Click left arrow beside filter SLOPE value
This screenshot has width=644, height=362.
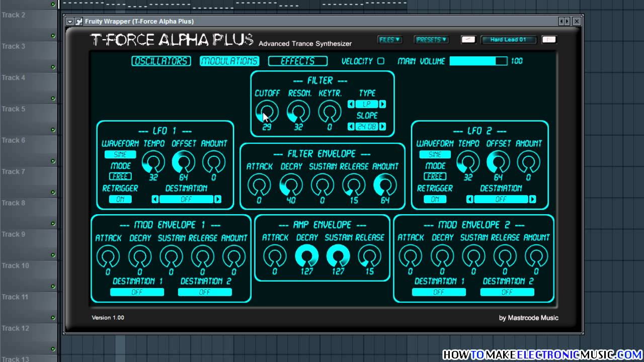tap(351, 127)
